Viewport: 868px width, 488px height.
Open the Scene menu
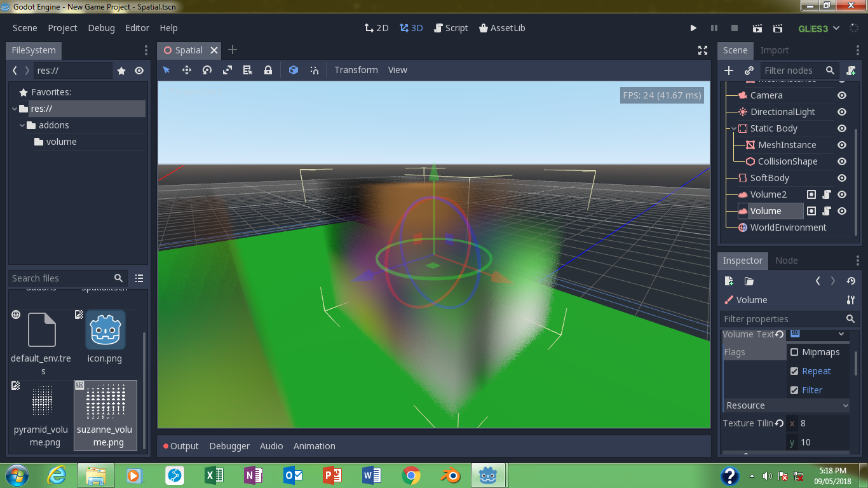click(25, 28)
